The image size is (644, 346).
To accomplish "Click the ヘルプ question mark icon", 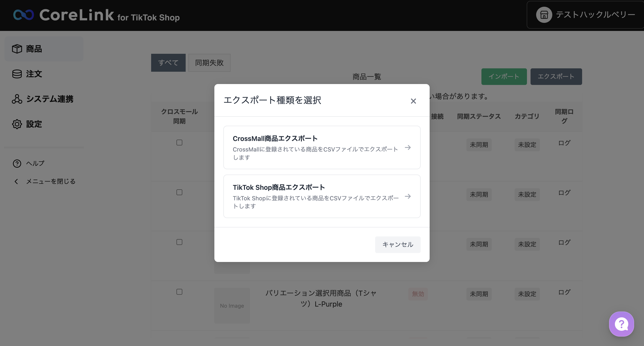I will [17, 163].
